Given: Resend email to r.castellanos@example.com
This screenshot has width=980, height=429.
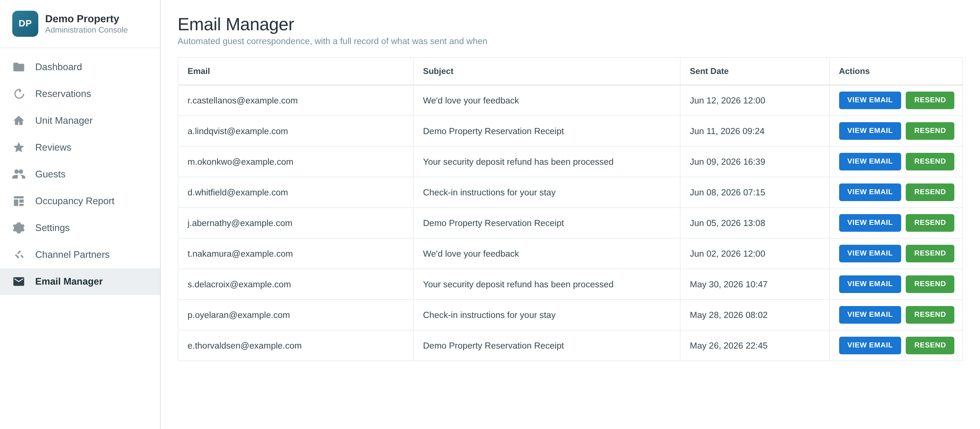Looking at the screenshot, I should click(x=930, y=100).
